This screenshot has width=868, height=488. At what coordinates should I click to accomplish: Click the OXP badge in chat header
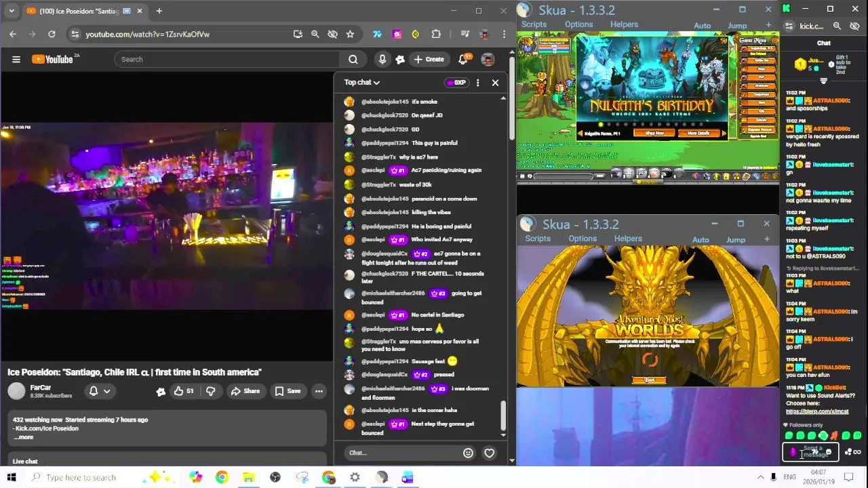pyautogui.click(x=456, y=83)
